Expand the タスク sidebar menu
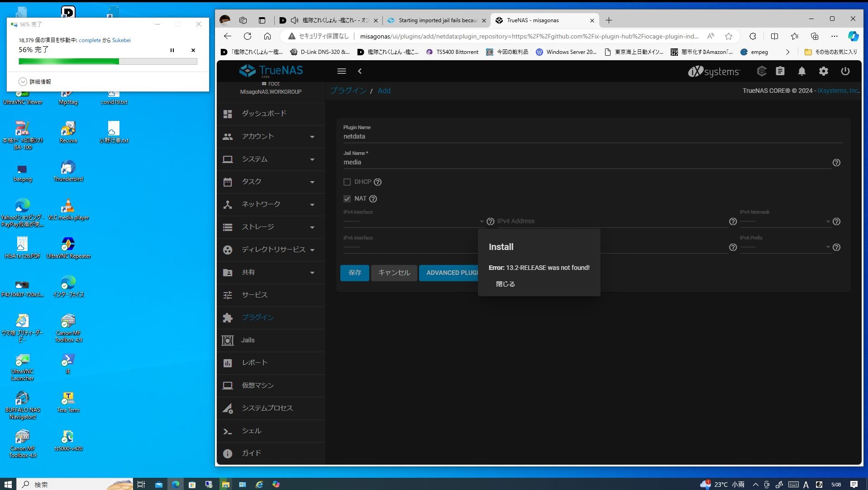Image resolution: width=868 pixels, height=490 pixels. pos(271,182)
